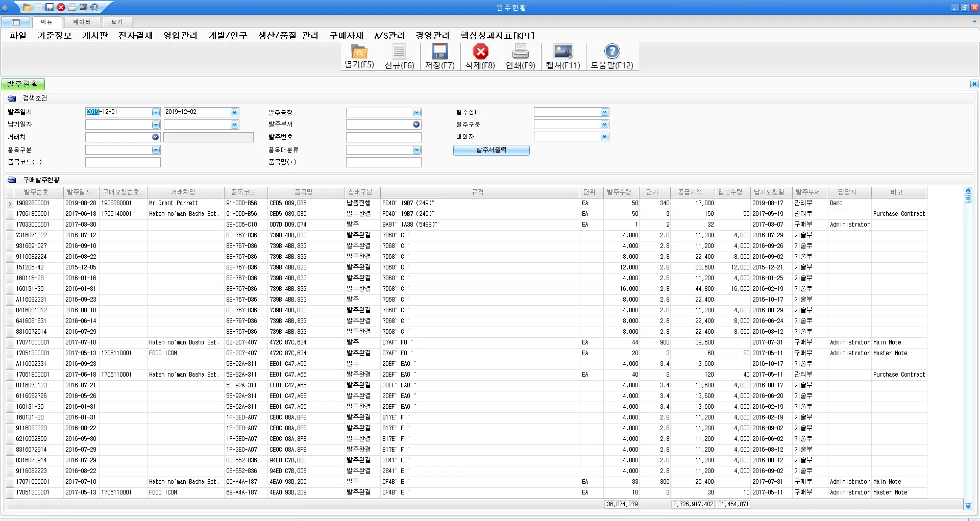Image resolution: width=980 pixels, height=521 pixels.
Task: Click the 신규(F6) new document icon
Action: tap(399, 52)
